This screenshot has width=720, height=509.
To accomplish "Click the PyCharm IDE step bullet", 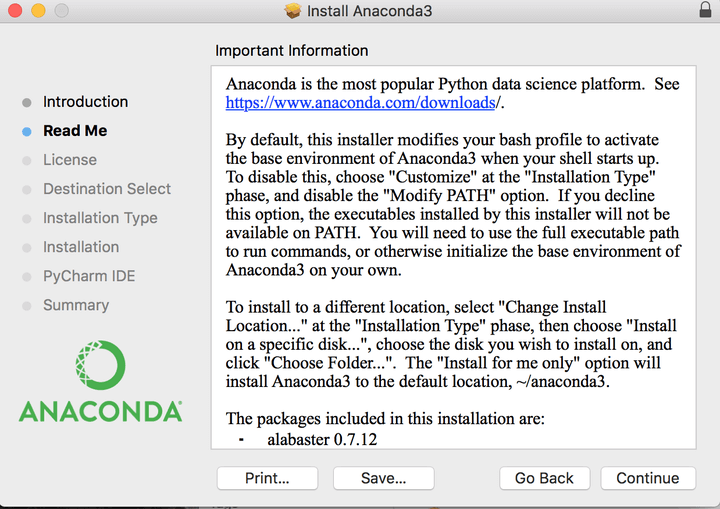I will tap(26, 276).
